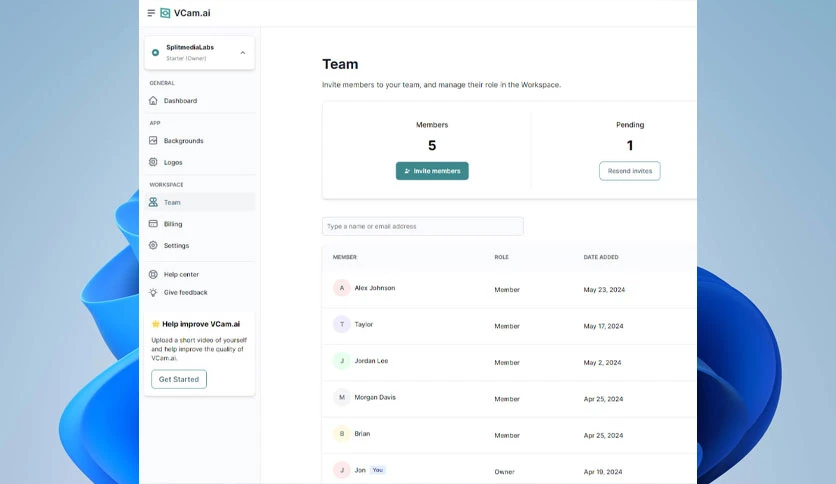Open the Logos page
The image size is (836, 484).
pyautogui.click(x=173, y=163)
